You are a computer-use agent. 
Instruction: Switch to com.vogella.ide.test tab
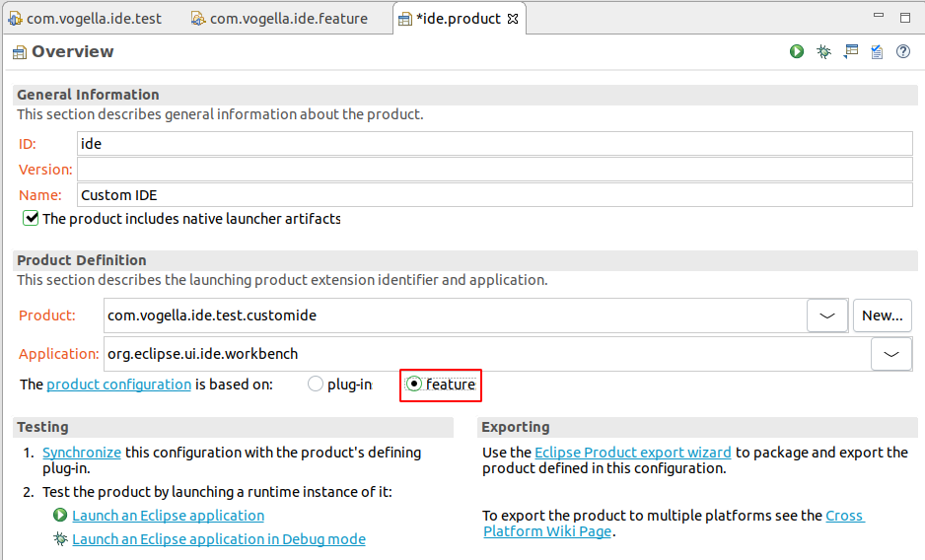click(x=86, y=19)
